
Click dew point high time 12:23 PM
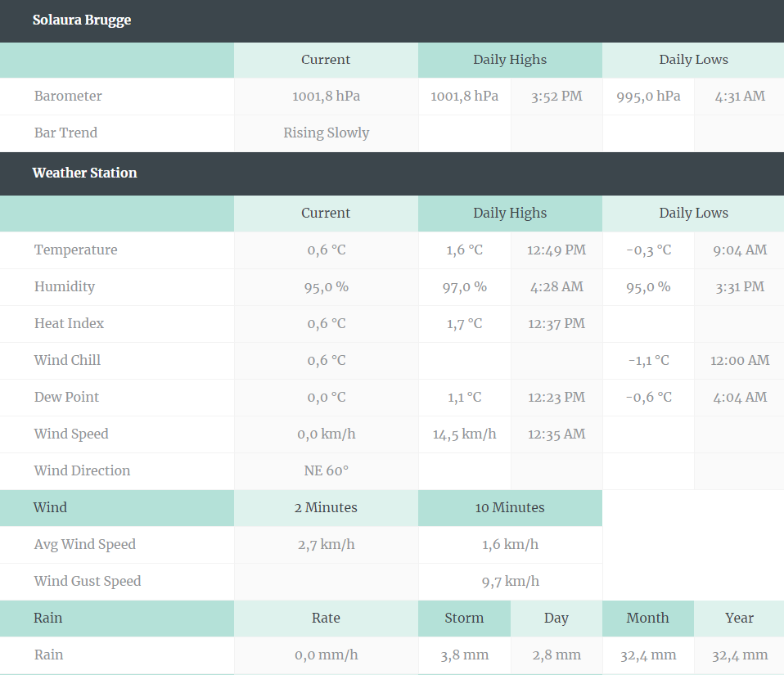tap(556, 398)
